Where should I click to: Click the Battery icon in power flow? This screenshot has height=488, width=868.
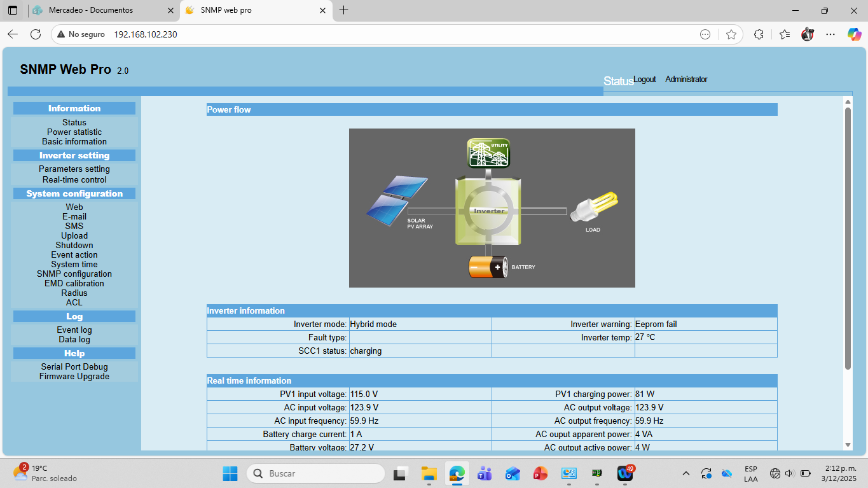pos(488,267)
